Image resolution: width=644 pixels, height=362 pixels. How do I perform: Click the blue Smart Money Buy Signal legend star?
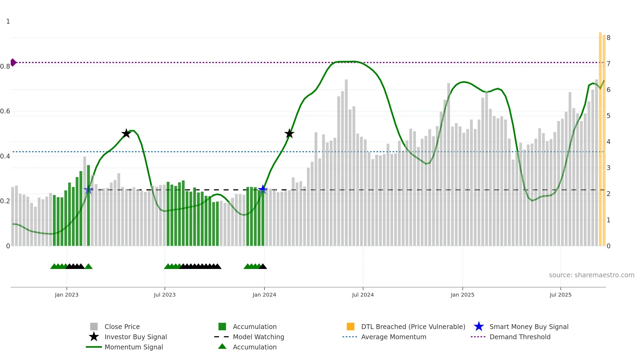[x=479, y=327]
